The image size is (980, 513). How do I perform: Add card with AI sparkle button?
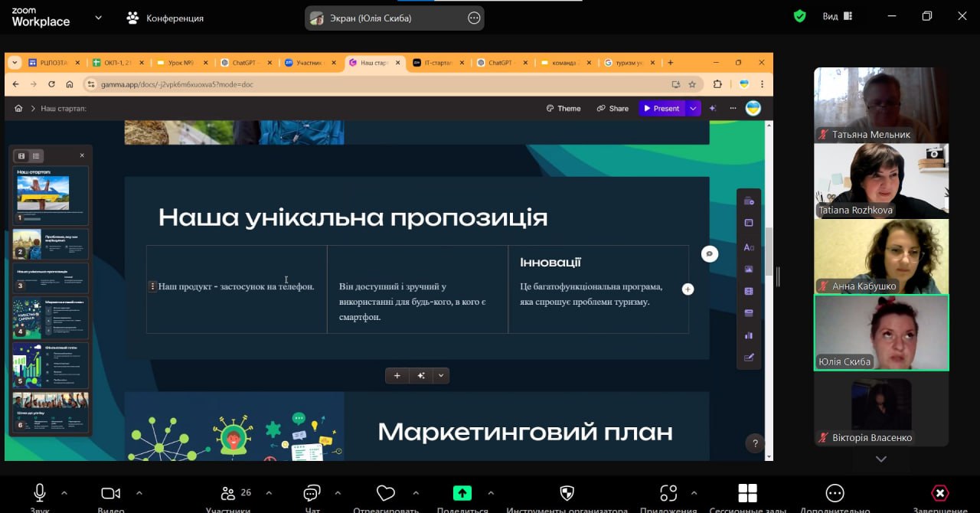tap(420, 375)
